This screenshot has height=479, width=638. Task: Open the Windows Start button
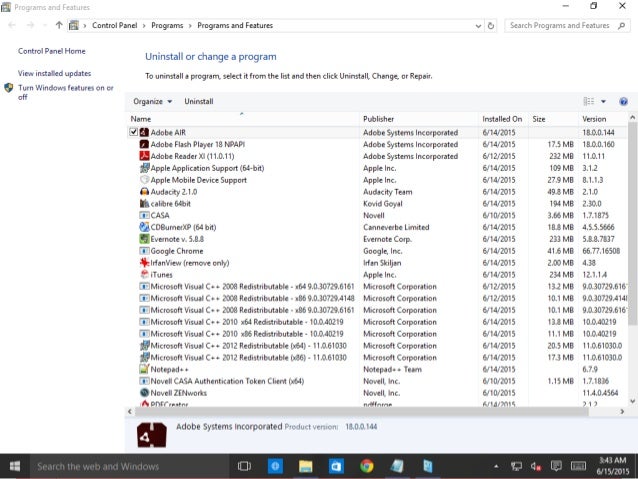coord(15,466)
